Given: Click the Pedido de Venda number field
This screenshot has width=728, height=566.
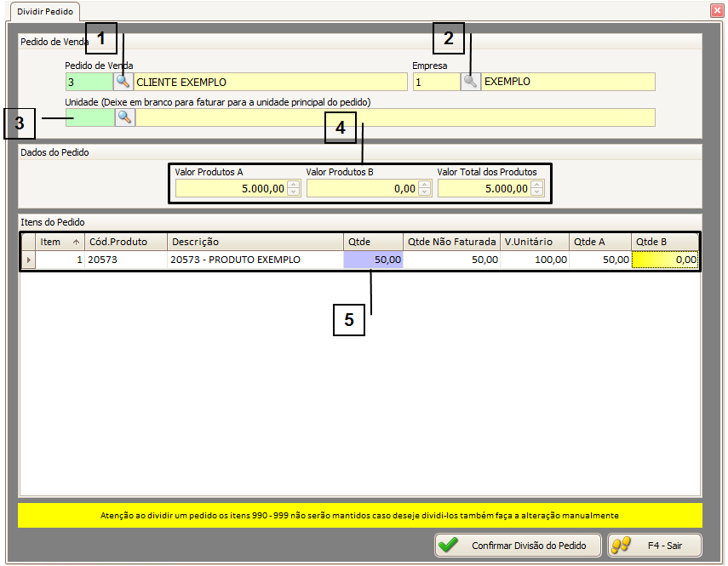Looking at the screenshot, I should pos(89,82).
